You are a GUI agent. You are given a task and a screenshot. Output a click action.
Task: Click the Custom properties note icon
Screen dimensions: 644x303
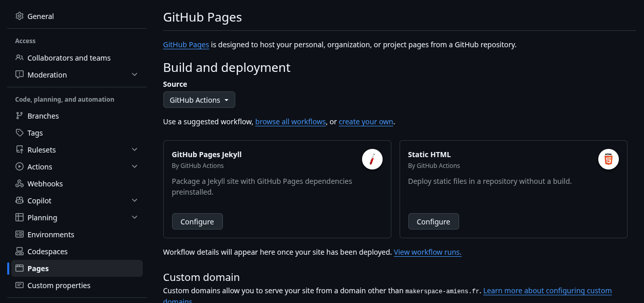point(20,285)
